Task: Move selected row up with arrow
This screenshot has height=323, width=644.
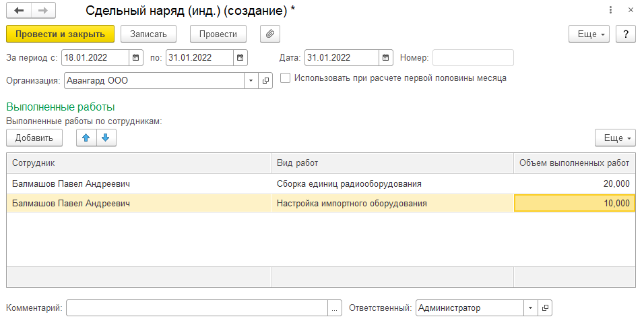Action: (86, 138)
